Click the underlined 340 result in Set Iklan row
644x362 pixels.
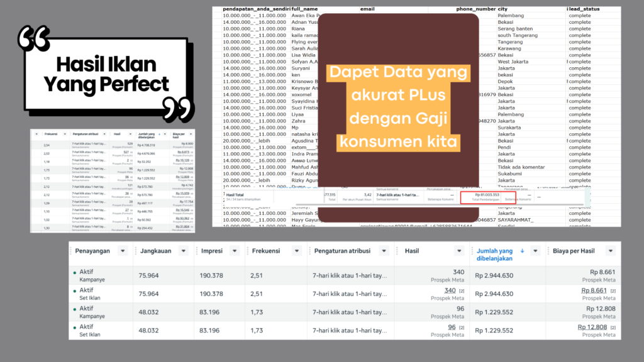click(x=450, y=290)
